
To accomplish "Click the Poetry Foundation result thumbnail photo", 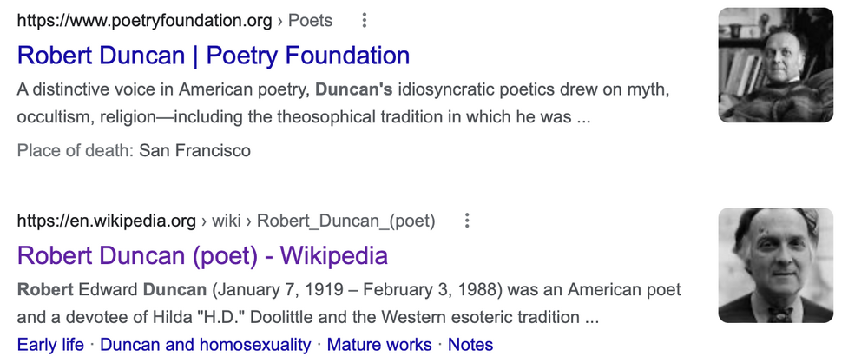I will pyautogui.click(x=775, y=65).
